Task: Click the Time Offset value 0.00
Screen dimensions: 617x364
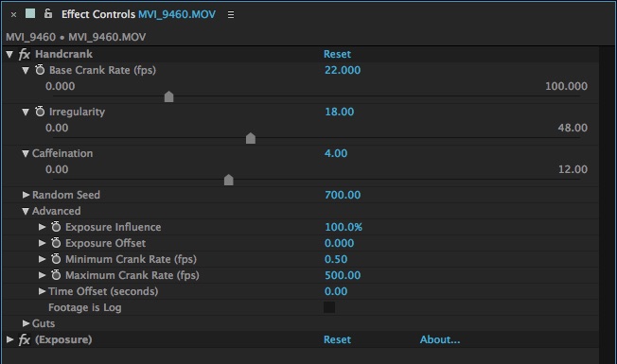Action: (x=336, y=292)
